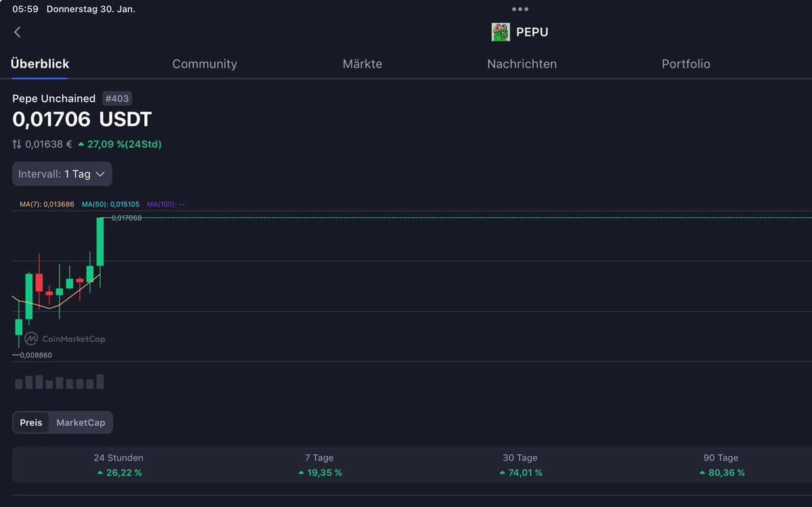The height and width of the screenshot is (507, 812).
Task: Tap the 0,017068 high price label
Action: 127,218
